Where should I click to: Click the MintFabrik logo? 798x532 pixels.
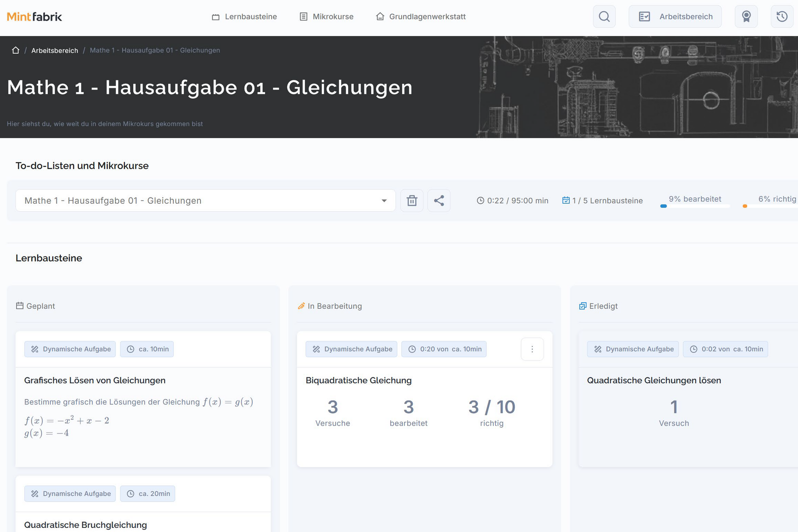[34, 17]
